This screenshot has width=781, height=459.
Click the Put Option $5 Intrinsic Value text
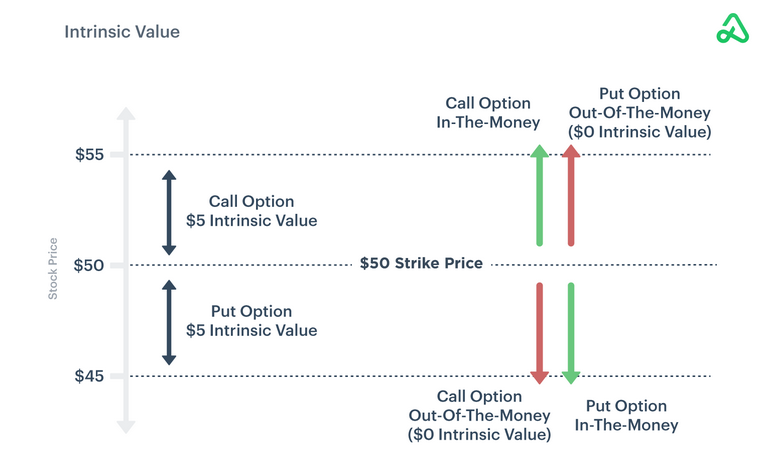point(251,321)
